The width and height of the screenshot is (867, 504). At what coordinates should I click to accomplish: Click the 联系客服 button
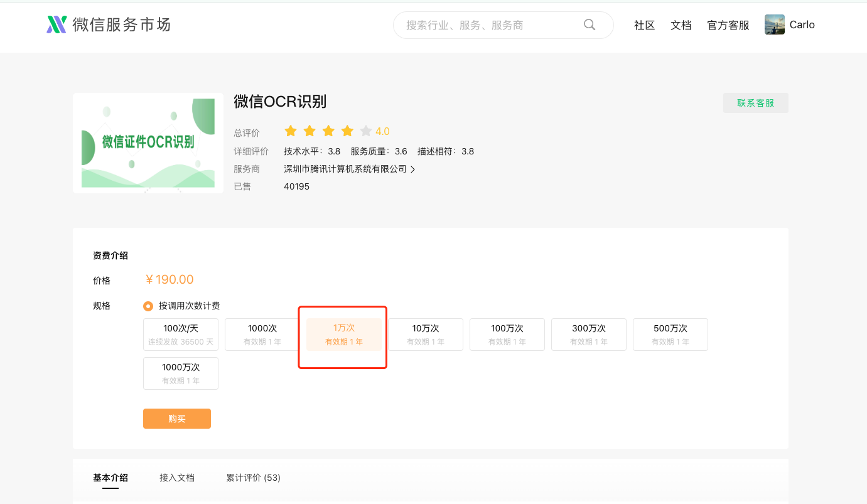tap(756, 103)
